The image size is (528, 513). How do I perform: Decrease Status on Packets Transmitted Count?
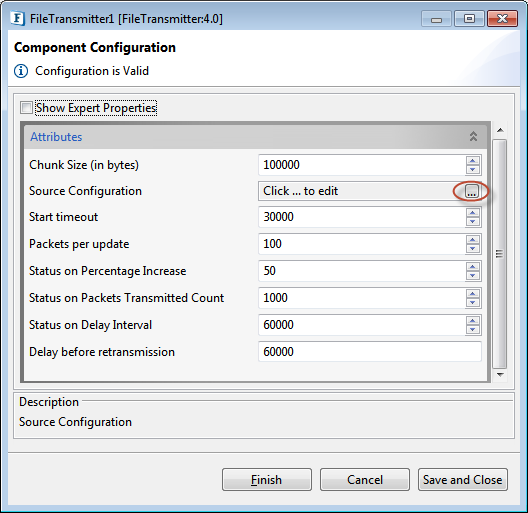473,302
